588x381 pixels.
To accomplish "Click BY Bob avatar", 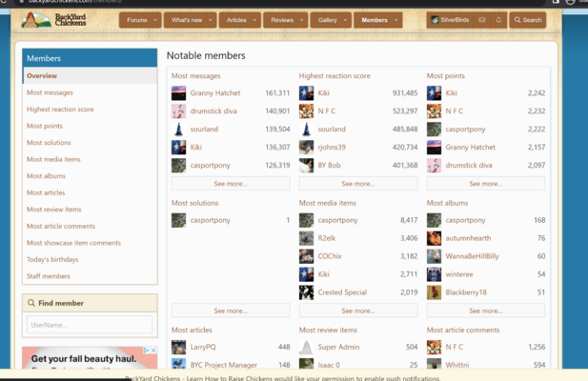I will (306, 165).
